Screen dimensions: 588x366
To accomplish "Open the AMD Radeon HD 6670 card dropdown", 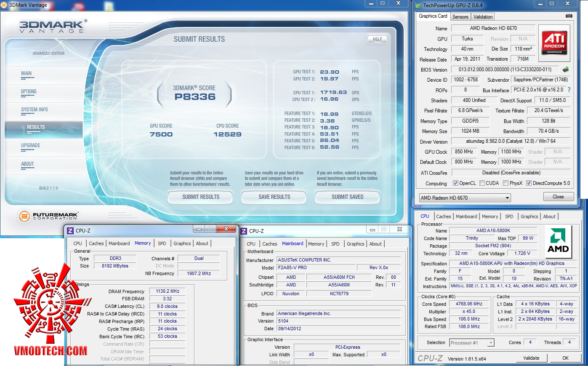I will [507, 198].
